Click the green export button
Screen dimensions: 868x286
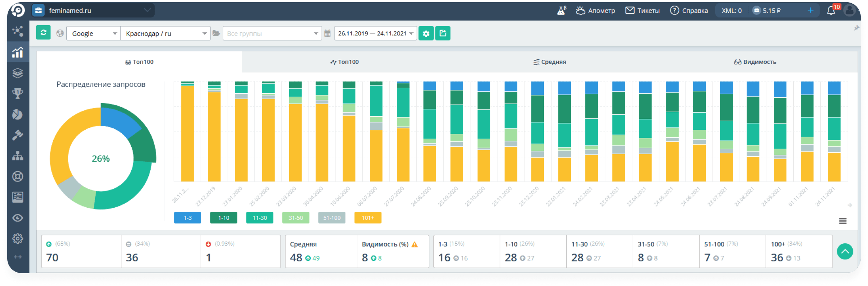pyautogui.click(x=443, y=34)
